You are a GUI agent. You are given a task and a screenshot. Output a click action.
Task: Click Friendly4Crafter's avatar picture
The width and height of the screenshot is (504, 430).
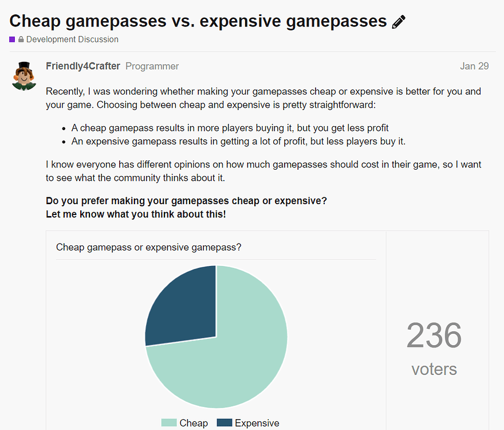(x=23, y=76)
